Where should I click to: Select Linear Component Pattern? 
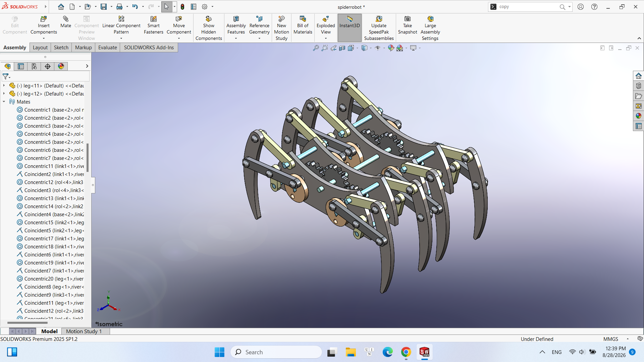(x=121, y=25)
